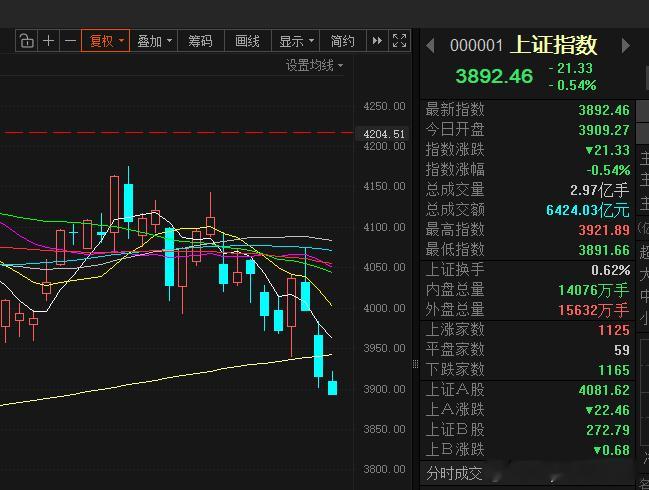The width and height of the screenshot is (649, 490).
Task: Open the 复权 dropdown
Action: (106, 41)
